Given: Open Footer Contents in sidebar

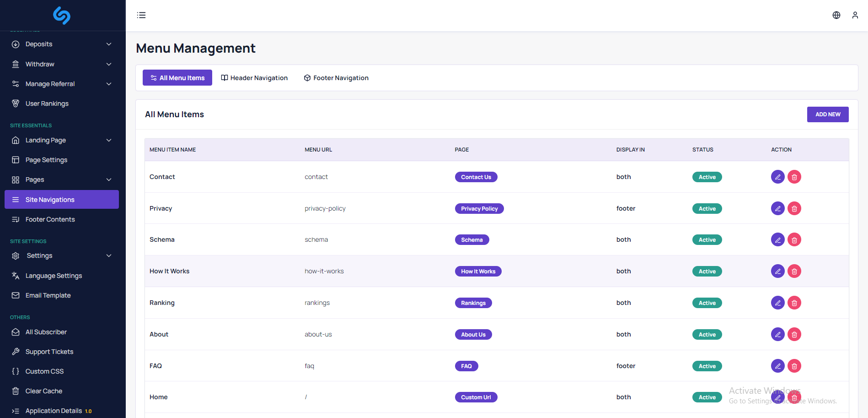Looking at the screenshot, I should point(50,219).
